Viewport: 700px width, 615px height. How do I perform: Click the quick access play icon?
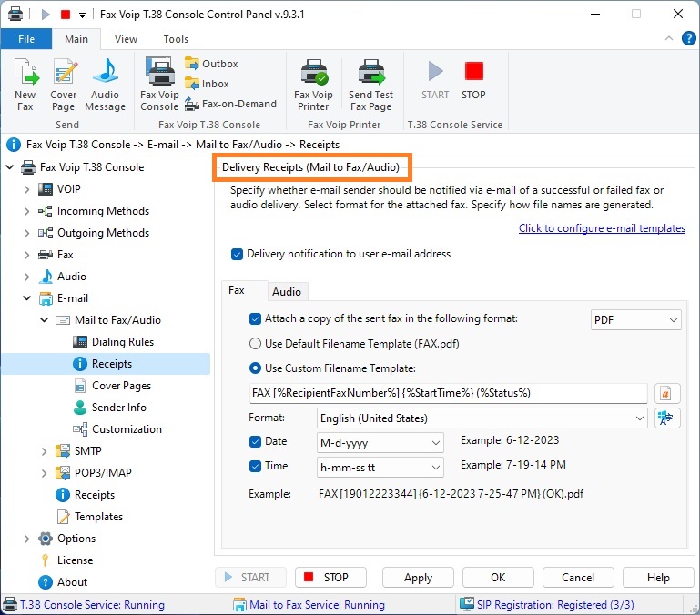pos(46,15)
